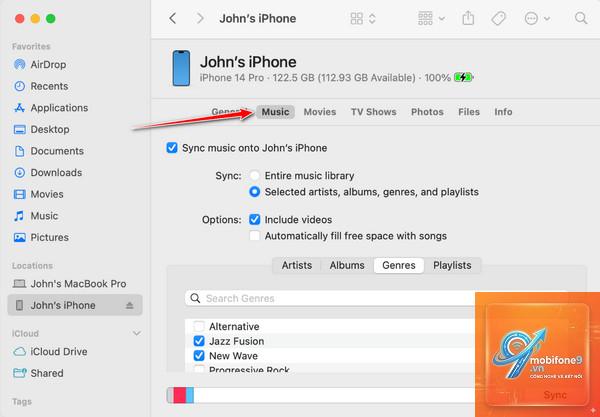Expand the group-by dropdown chevron

tap(442, 18)
